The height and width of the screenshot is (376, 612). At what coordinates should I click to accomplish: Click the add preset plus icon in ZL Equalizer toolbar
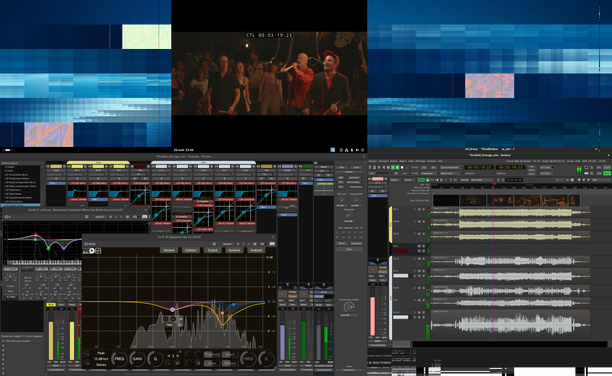pyautogui.click(x=238, y=244)
